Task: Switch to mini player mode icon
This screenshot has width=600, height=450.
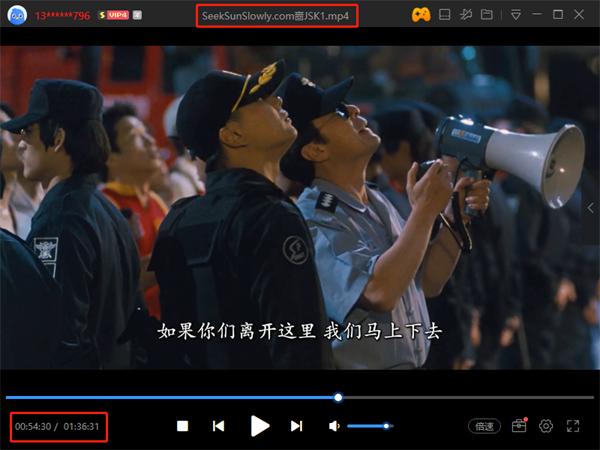Action: tap(445, 15)
